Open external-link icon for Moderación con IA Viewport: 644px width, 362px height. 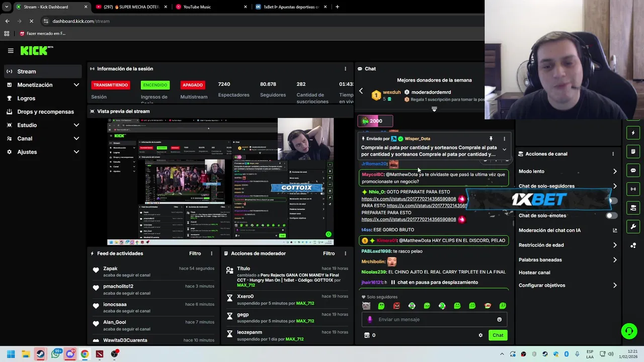point(615,230)
